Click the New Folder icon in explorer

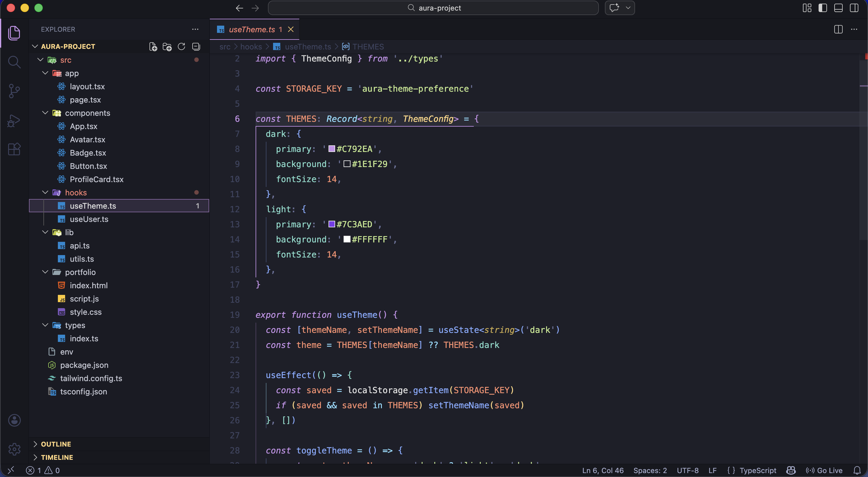(x=167, y=46)
